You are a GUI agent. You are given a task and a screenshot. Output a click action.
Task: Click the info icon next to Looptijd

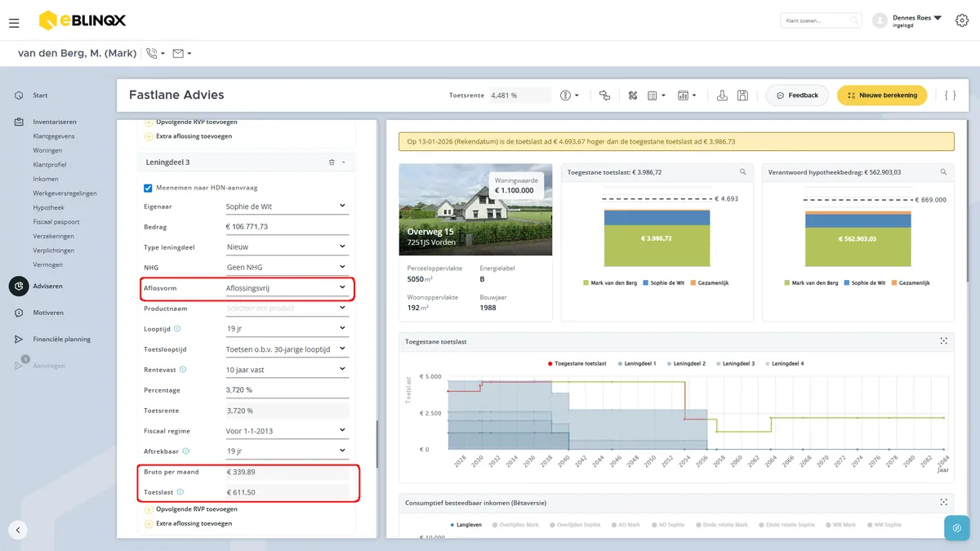click(177, 329)
